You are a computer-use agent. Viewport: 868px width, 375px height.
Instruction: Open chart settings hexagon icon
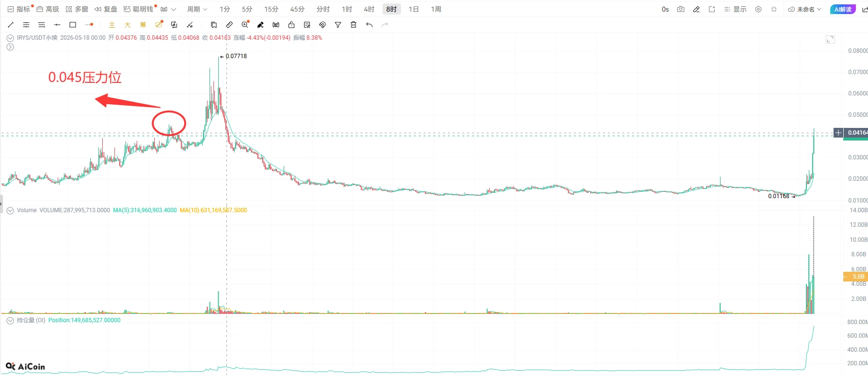tap(758, 9)
